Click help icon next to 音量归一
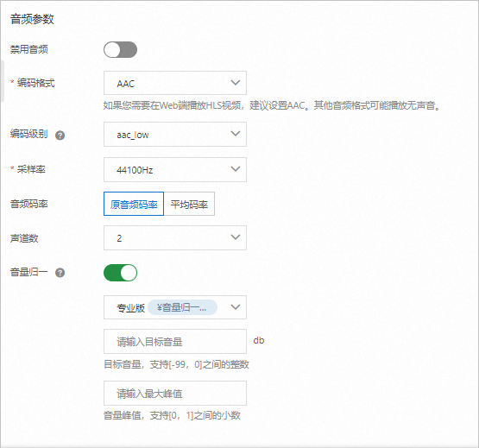This screenshot has height=448, width=479. [x=60, y=273]
